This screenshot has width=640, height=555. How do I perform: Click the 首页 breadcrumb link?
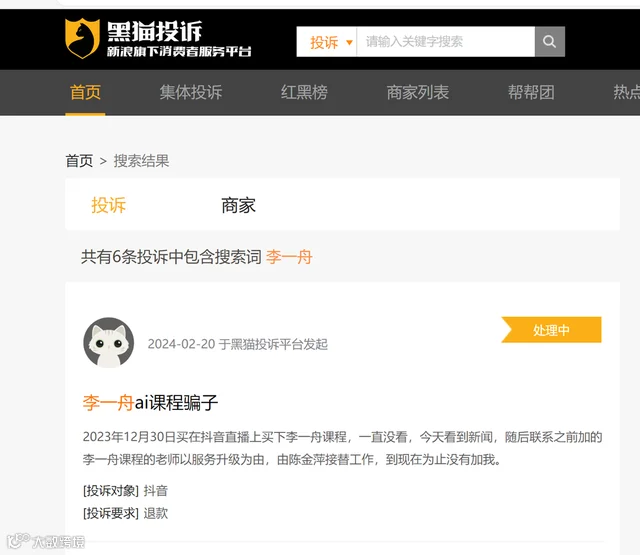pos(79,161)
